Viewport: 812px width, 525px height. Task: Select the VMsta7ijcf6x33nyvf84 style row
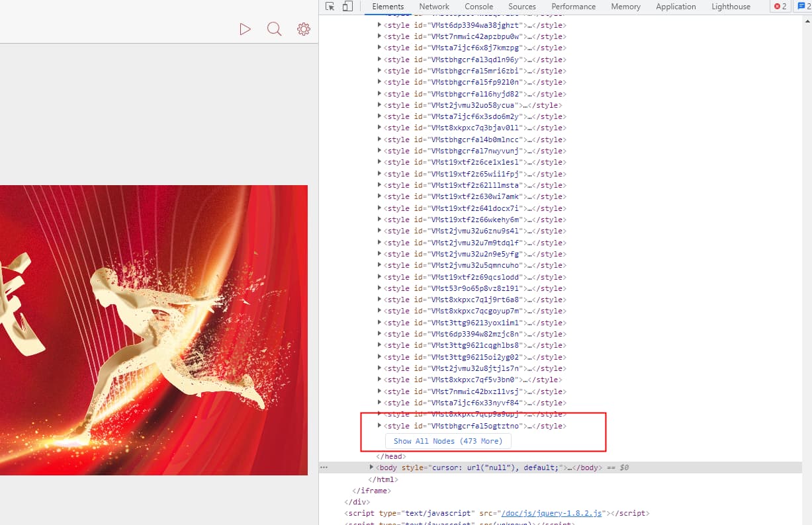pyautogui.click(x=474, y=403)
